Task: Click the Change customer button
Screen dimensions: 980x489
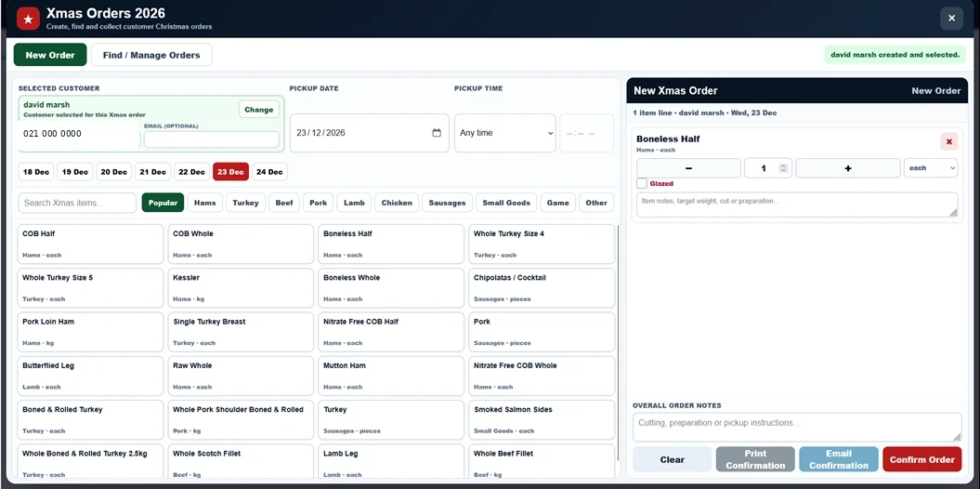Action: tap(259, 110)
